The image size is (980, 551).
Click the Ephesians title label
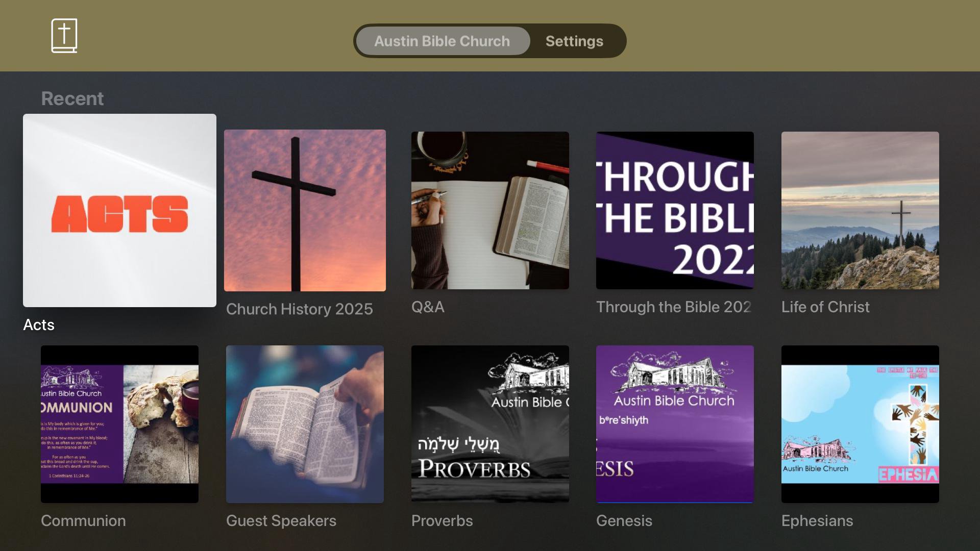point(817,521)
